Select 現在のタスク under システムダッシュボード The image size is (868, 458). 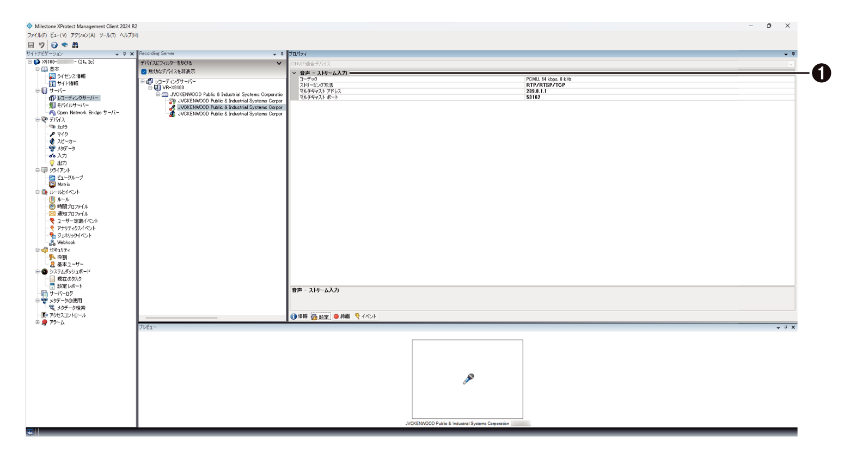coord(70,279)
